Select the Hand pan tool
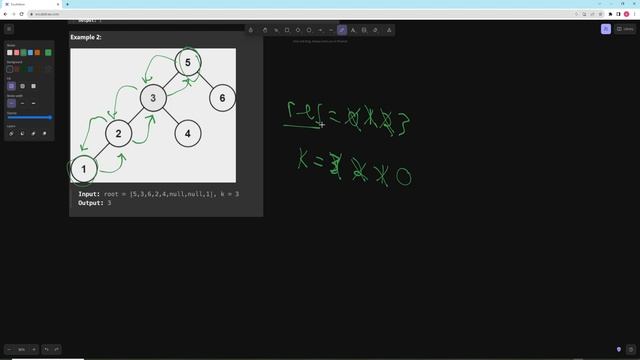The height and width of the screenshot is (360, 640). [x=265, y=30]
